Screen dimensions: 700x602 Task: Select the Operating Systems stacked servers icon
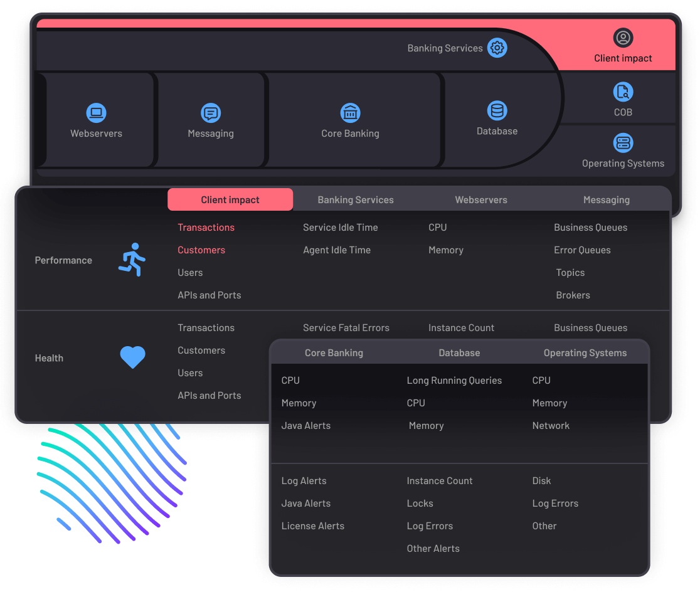coord(623,142)
